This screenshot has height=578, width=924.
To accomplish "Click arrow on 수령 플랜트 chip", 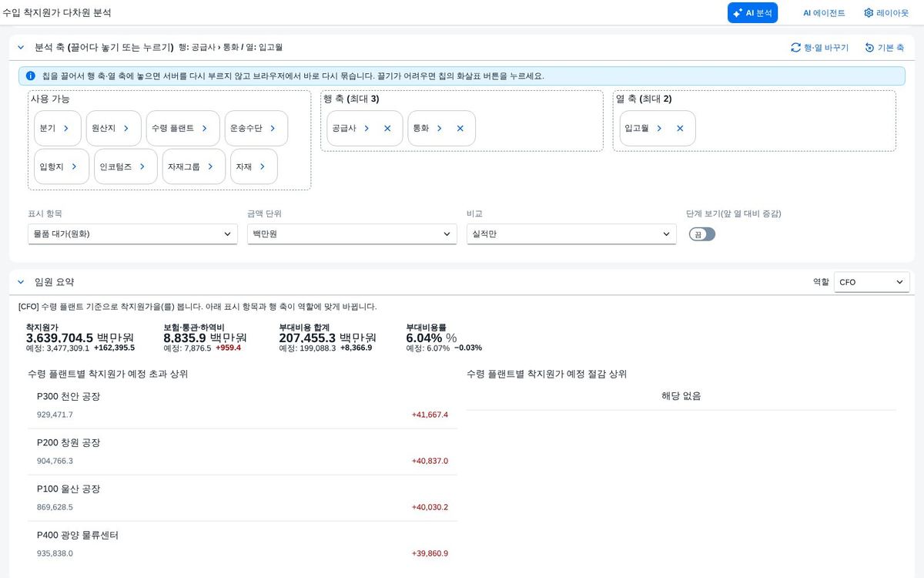I will pyautogui.click(x=205, y=129).
